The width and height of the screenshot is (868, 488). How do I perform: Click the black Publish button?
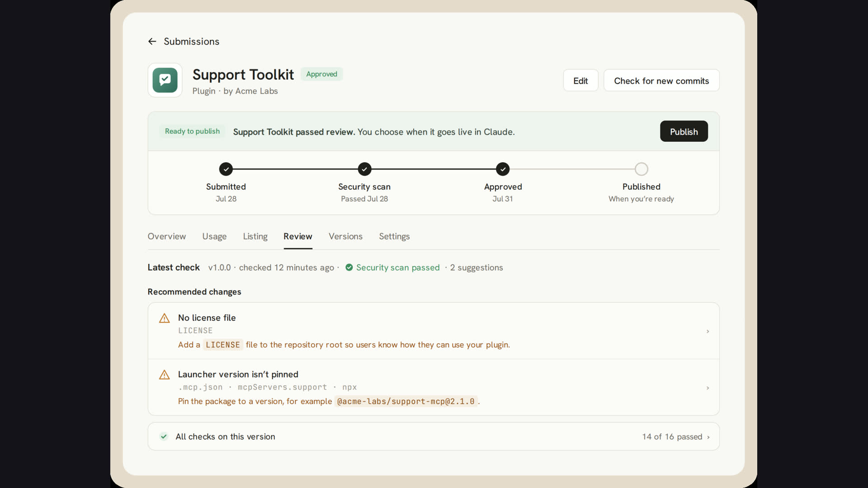pyautogui.click(x=684, y=131)
